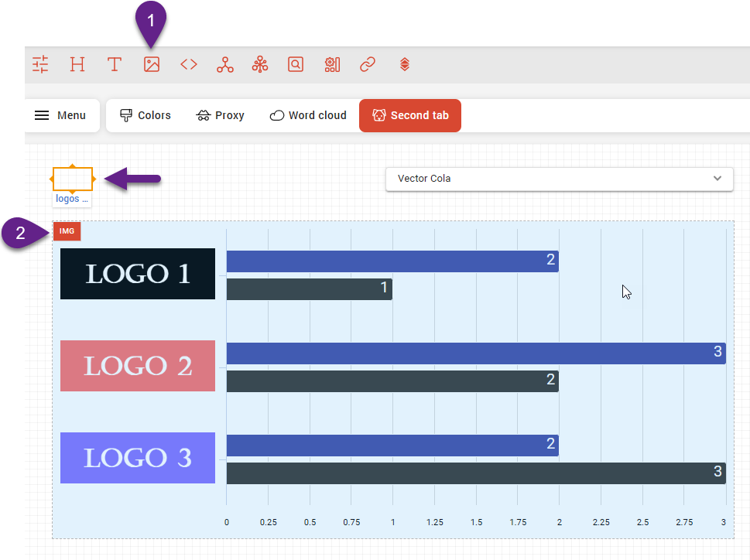Click the code brackets icon
Screen dimensions: 750x560
[189, 65]
